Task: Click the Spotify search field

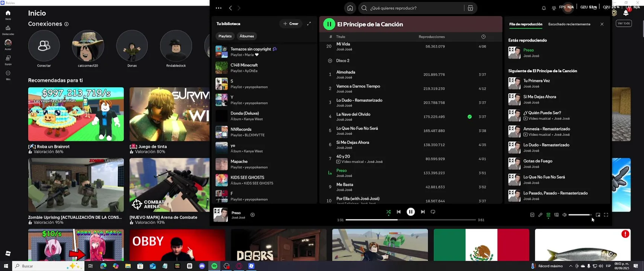Action: coord(411,8)
